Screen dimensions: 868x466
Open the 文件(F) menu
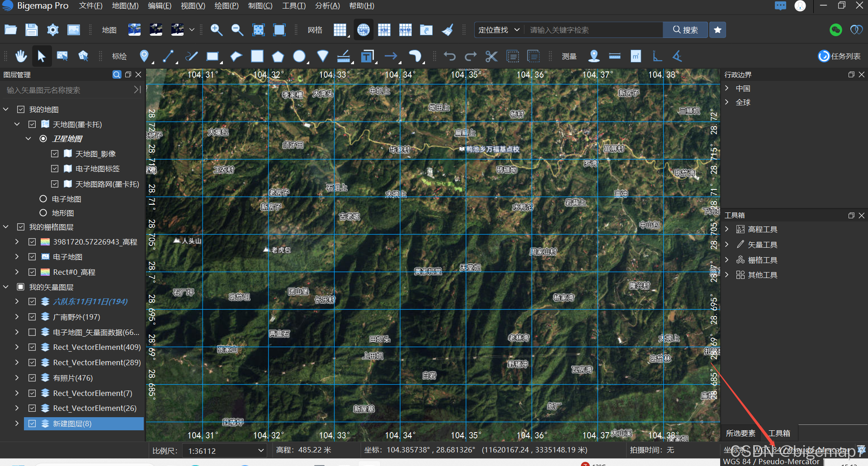click(x=90, y=6)
